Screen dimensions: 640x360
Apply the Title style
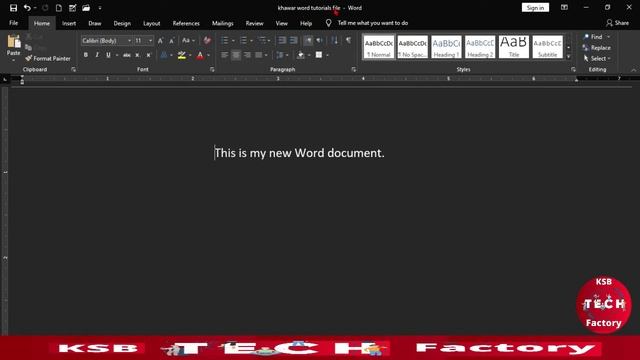point(514,47)
